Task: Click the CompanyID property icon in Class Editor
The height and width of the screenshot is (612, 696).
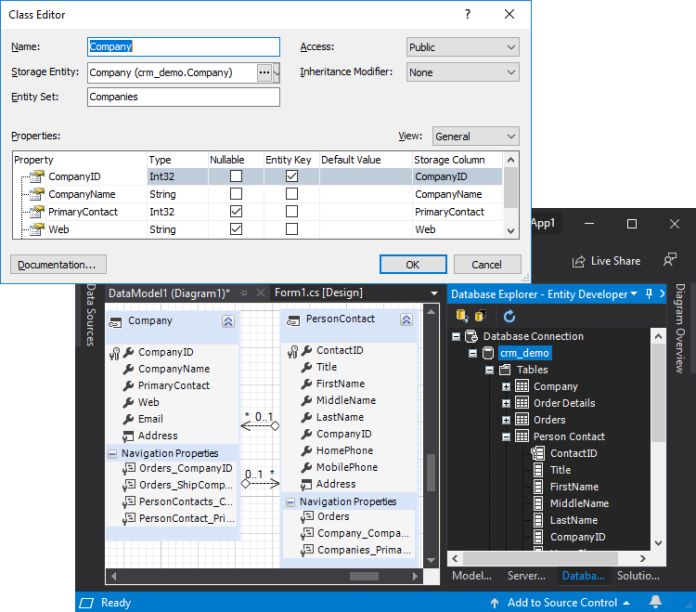Action: 37,177
